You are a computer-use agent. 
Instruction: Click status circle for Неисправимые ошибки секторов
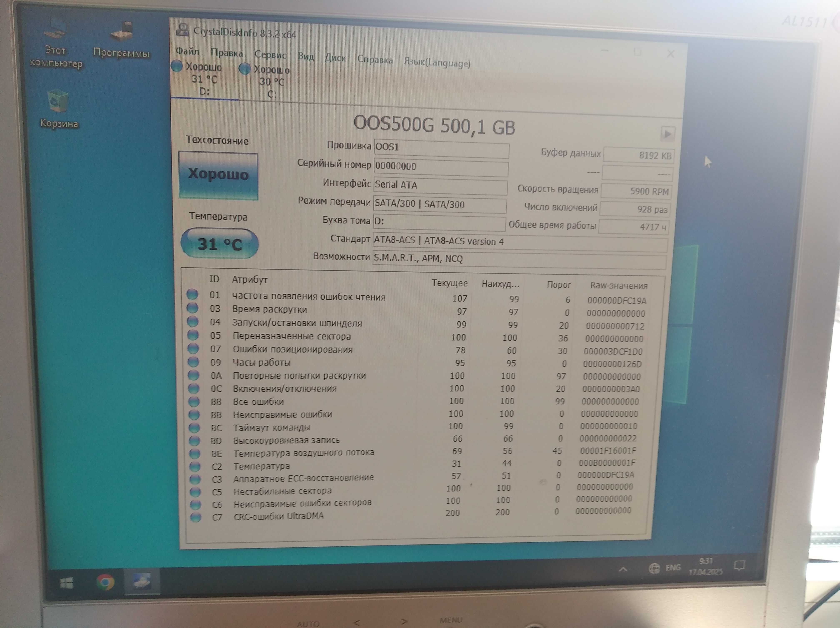[x=196, y=505]
